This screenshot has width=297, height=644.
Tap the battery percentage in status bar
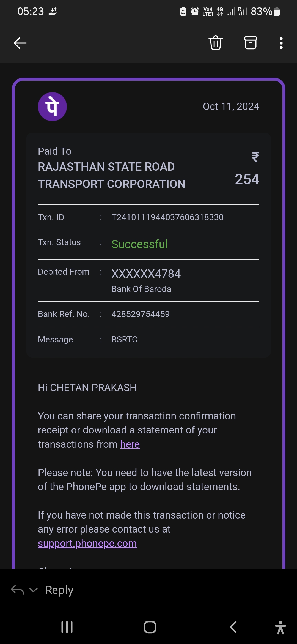pos(261,12)
